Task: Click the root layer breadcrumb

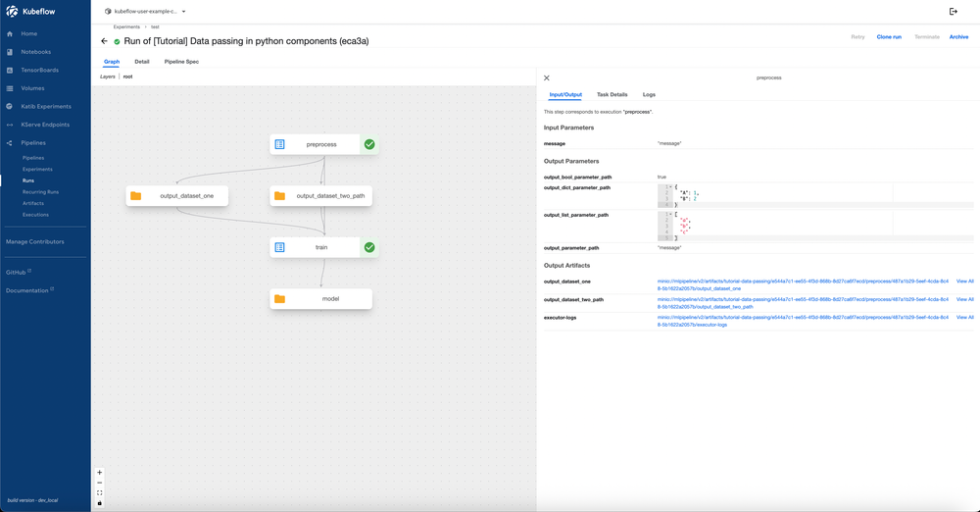Action: tap(127, 77)
